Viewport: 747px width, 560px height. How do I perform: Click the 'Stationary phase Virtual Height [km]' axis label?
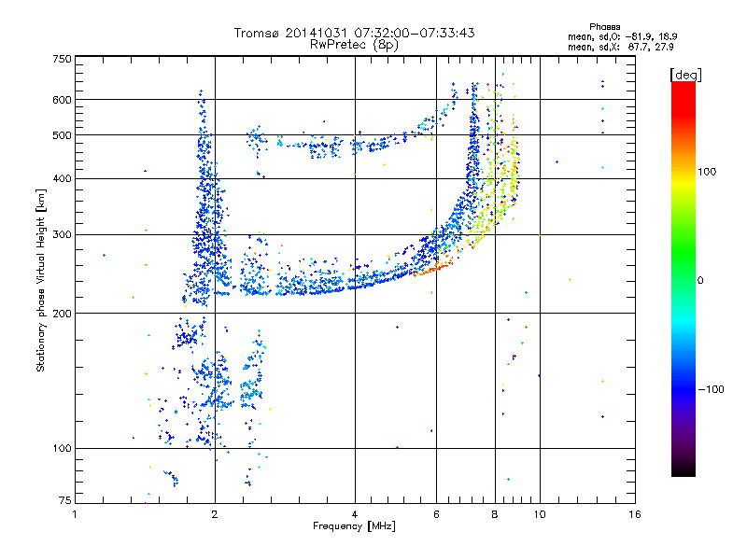tap(41, 280)
